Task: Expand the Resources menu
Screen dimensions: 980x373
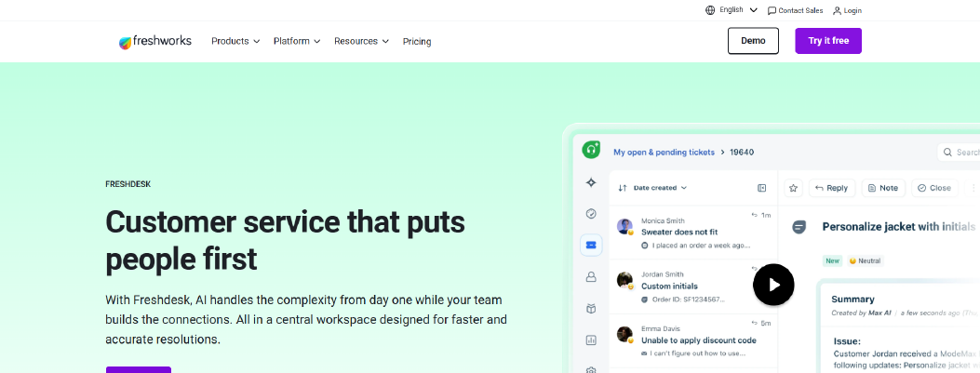Action: (361, 41)
